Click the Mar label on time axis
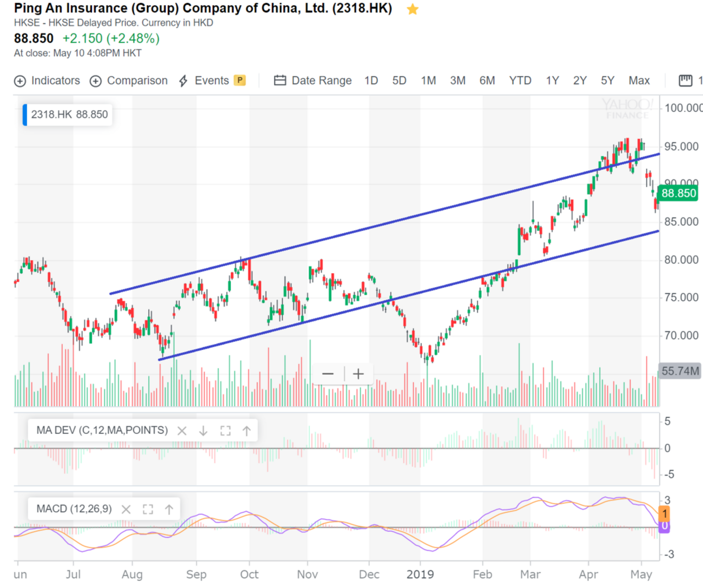 point(530,574)
